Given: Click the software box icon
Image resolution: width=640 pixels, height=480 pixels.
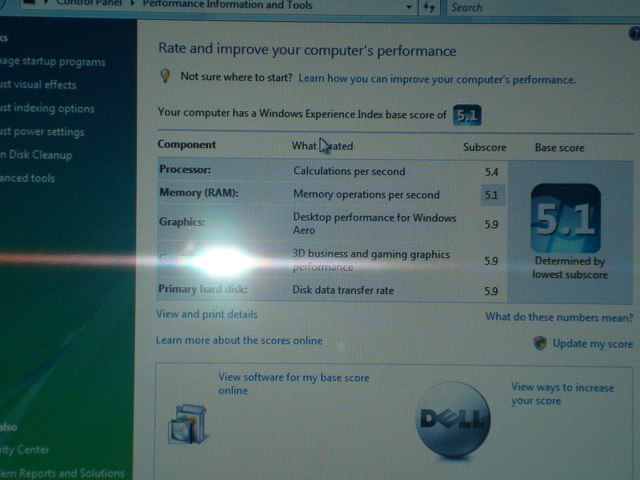Looking at the screenshot, I should tap(187, 424).
